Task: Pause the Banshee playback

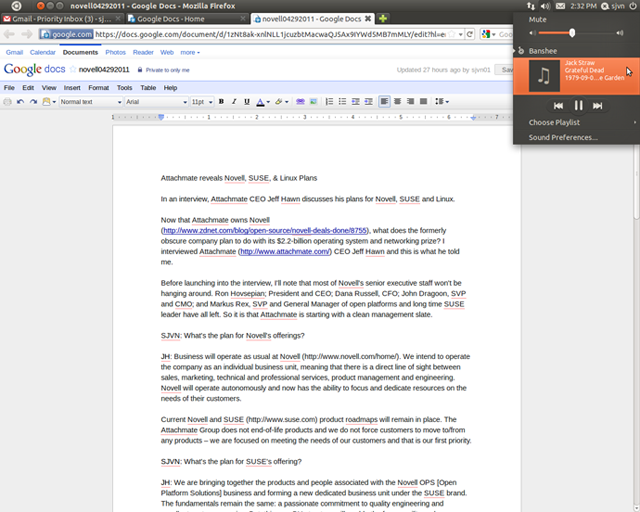Action: tap(578, 106)
